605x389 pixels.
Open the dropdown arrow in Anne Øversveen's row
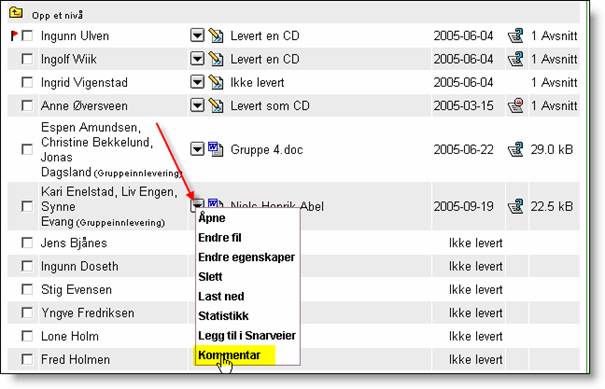(197, 105)
